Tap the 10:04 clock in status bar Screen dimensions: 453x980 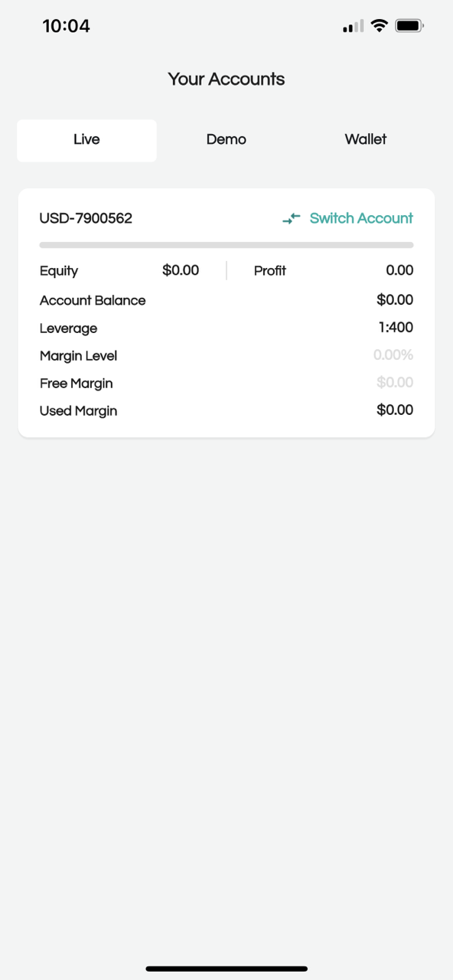click(66, 26)
